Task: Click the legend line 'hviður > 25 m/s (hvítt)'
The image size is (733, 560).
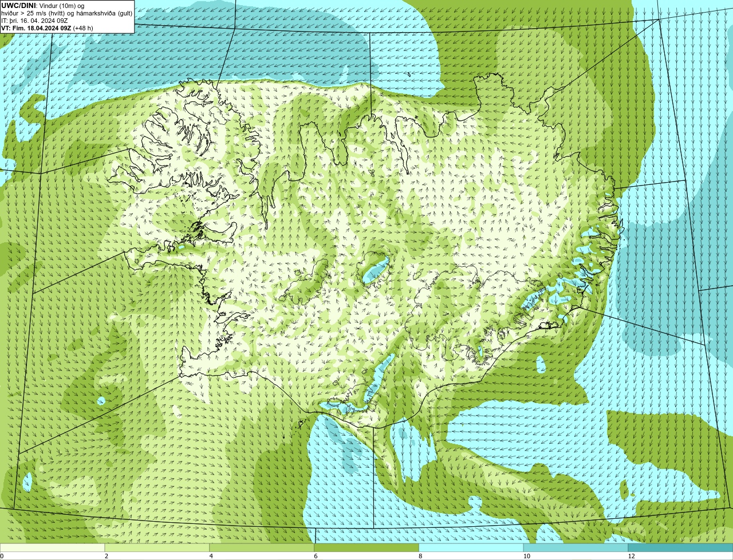Action: [33, 13]
